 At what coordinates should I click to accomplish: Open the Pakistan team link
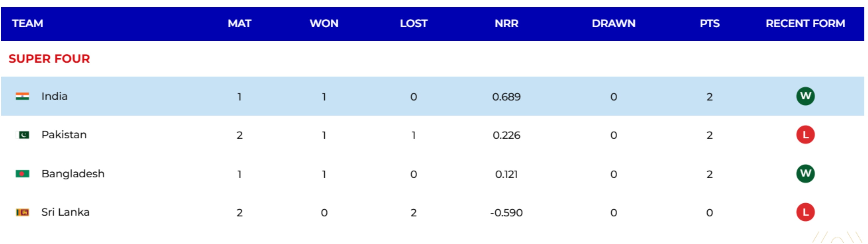click(64, 135)
